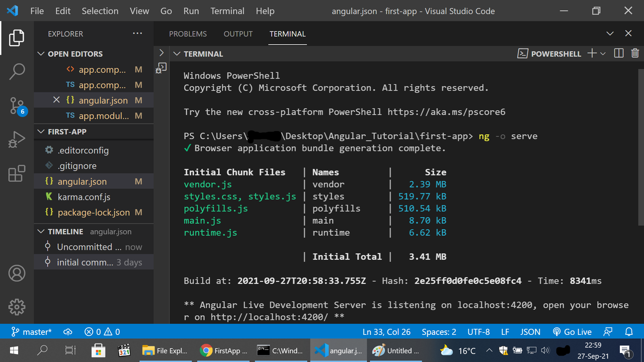The image size is (644, 362).
Task: Select the initial commit timeline entry
Action: 94,262
